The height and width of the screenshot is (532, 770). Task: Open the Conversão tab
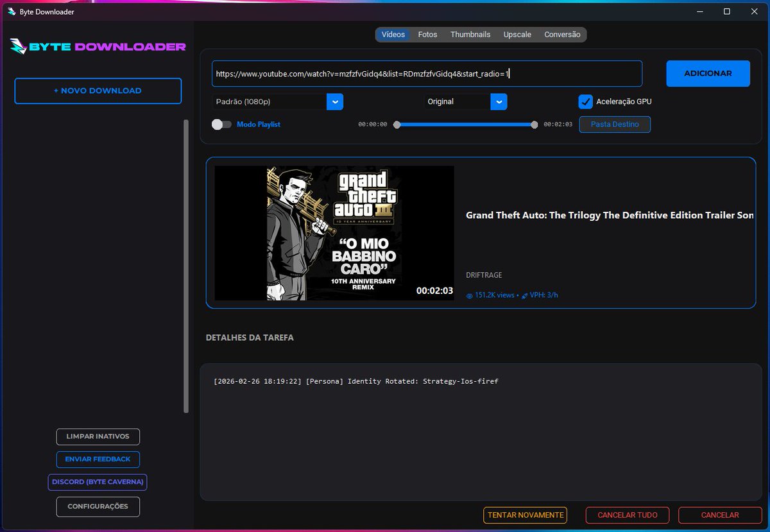562,35
